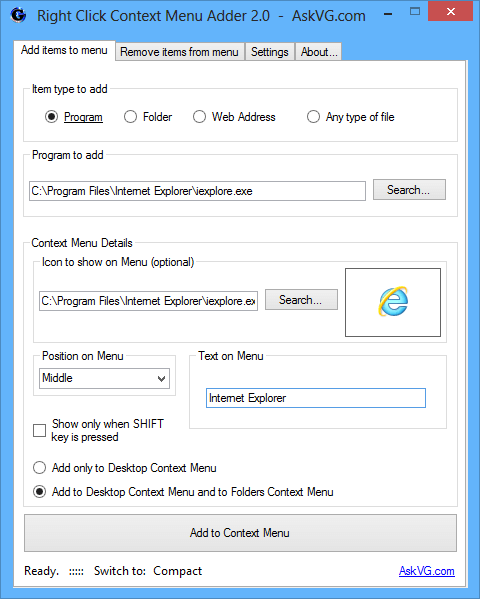Viewport: 480px width, 599px height.
Task: Minimize the window
Action: point(388,14)
